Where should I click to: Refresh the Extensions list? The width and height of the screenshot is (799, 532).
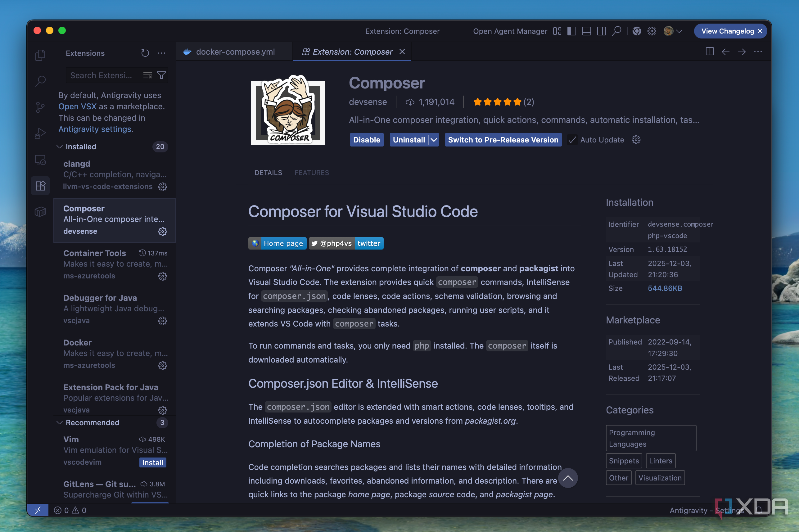[x=145, y=53]
